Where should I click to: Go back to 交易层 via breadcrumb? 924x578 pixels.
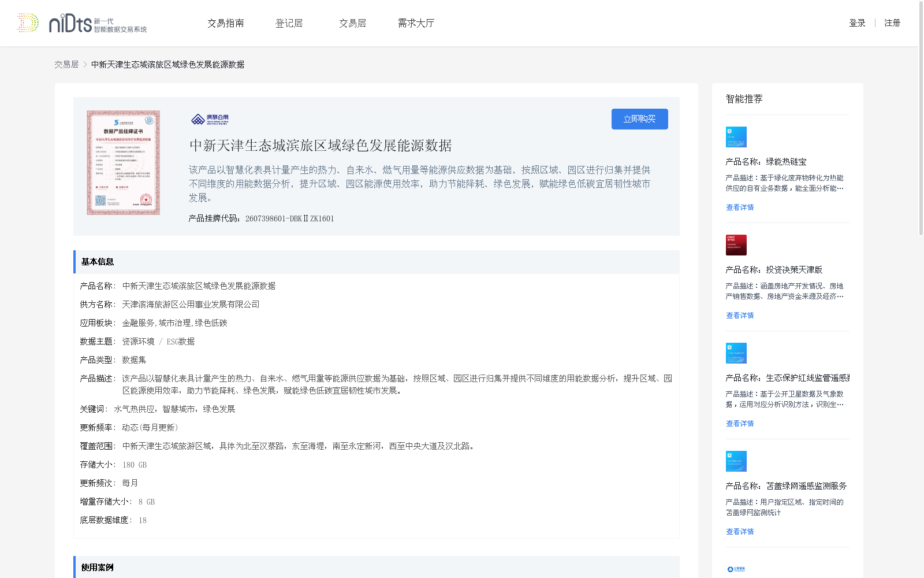click(66, 65)
